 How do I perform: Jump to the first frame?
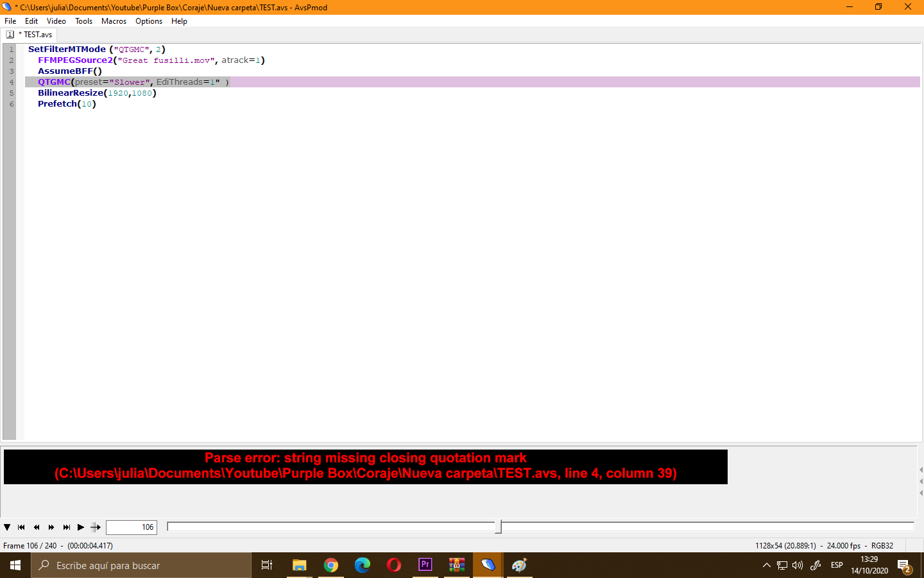[x=21, y=527]
